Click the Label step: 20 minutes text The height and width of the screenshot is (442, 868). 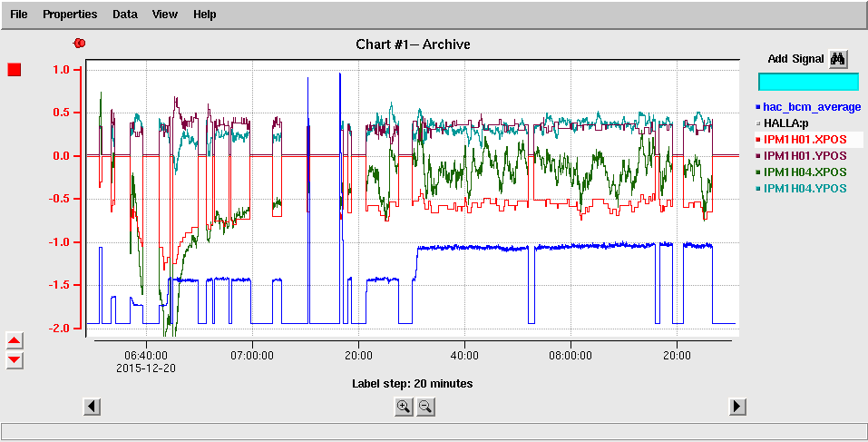pyautogui.click(x=413, y=383)
